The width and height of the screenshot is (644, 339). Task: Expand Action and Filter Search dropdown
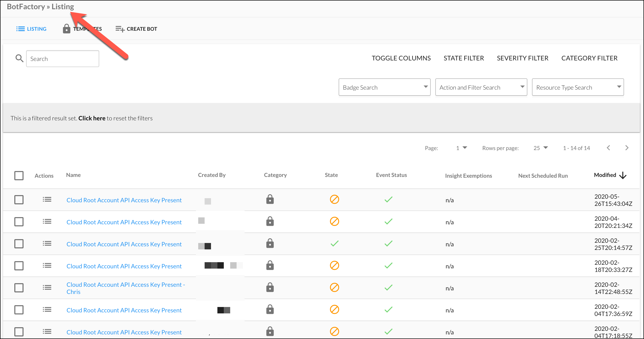click(481, 87)
